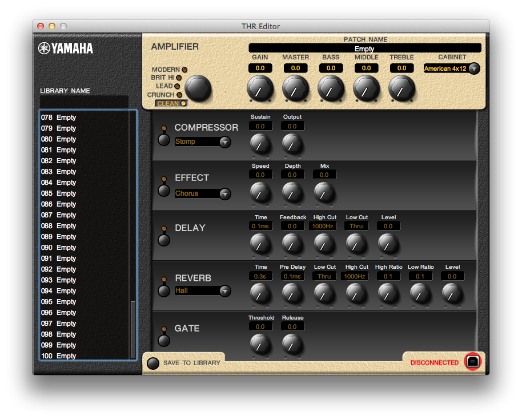This screenshot has height=420, width=522.
Task: Click the Compressor Sustain knob
Action: pyautogui.click(x=260, y=144)
